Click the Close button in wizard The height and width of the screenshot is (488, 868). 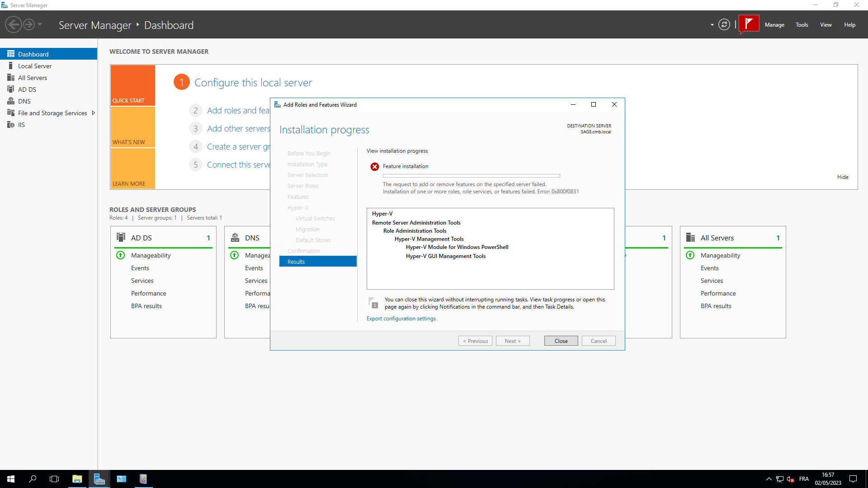(561, 341)
